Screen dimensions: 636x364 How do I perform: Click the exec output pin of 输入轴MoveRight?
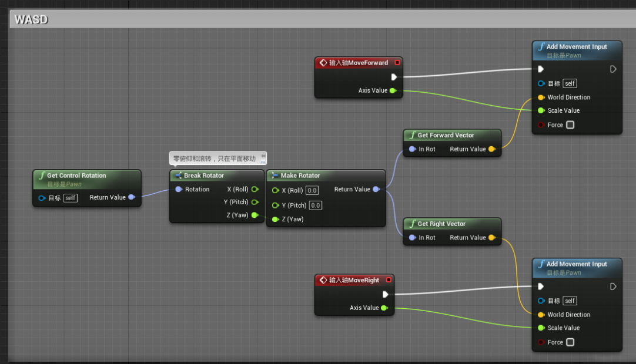coord(385,294)
